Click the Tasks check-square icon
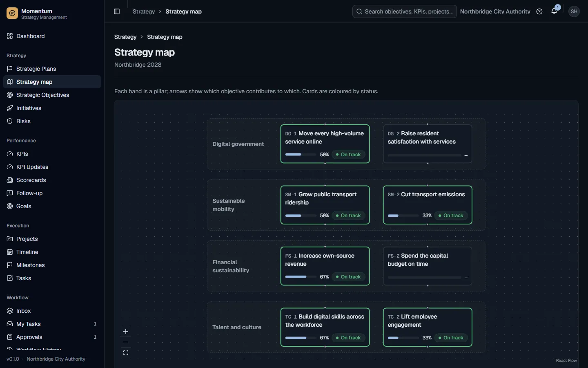 point(10,278)
